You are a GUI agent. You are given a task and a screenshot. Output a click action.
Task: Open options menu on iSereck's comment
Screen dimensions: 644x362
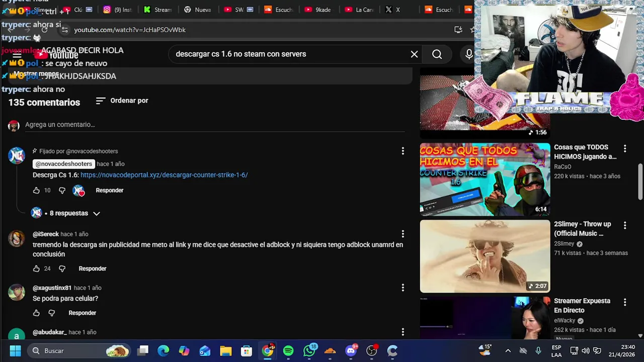tap(403, 234)
